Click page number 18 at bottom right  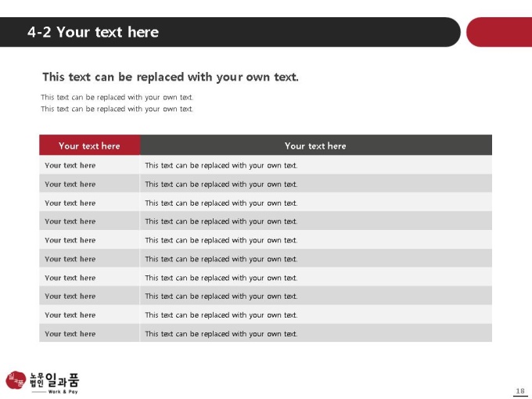pyautogui.click(x=520, y=391)
